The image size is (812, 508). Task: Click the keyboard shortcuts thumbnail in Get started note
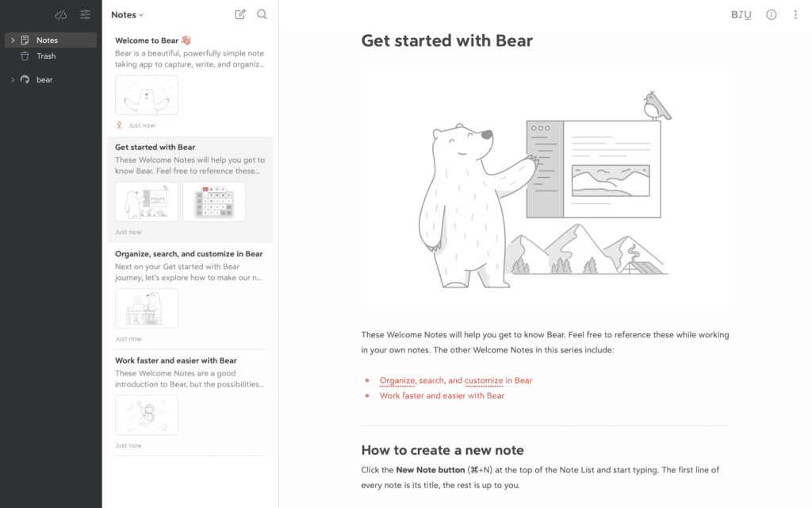tap(213, 201)
